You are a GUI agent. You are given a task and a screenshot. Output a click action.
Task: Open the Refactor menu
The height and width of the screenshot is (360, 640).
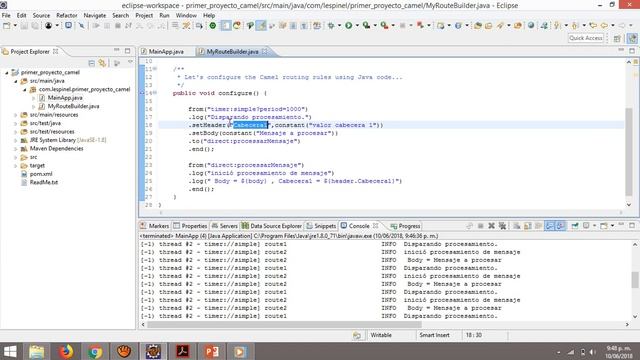(67, 16)
